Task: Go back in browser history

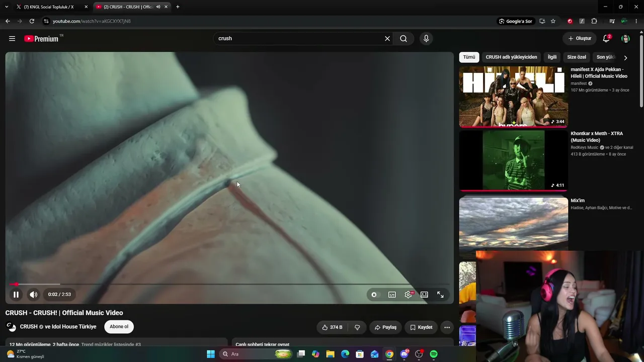Action: pyautogui.click(x=8, y=21)
